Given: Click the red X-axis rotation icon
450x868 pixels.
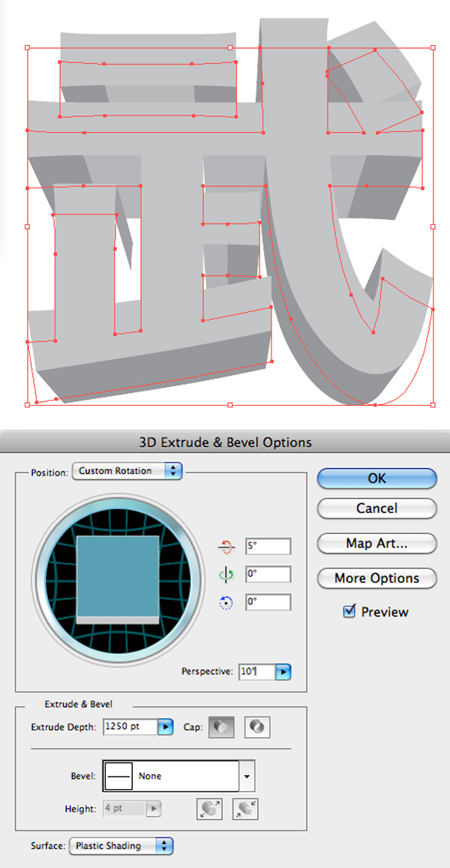Looking at the screenshot, I should [x=226, y=547].
